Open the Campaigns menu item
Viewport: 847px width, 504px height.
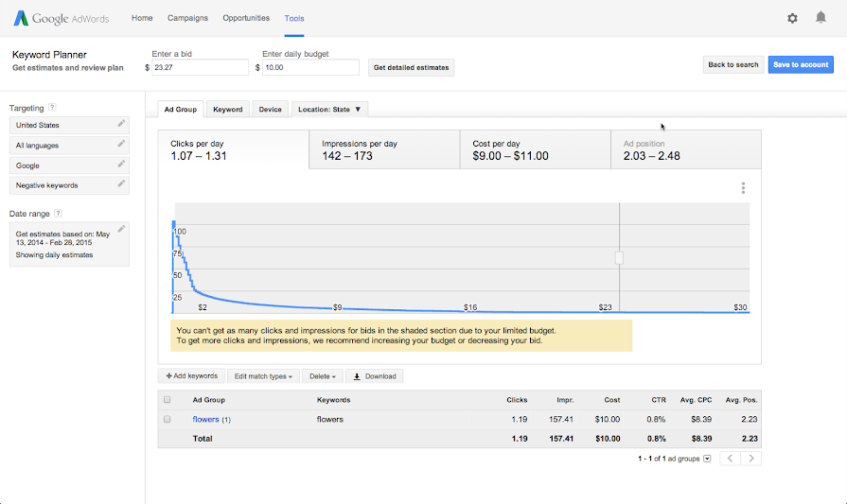(x=187, y=18)
